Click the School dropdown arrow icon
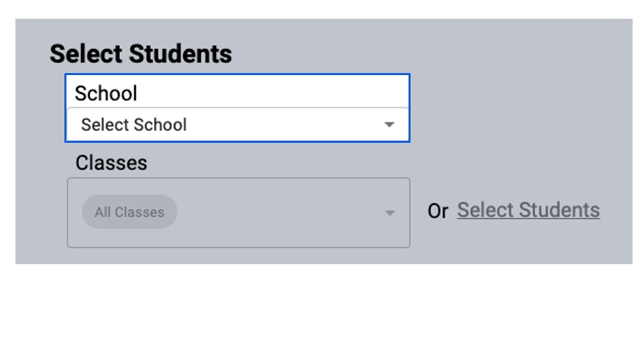The height and width of the screenshot is (362, 644). (389, 125)
